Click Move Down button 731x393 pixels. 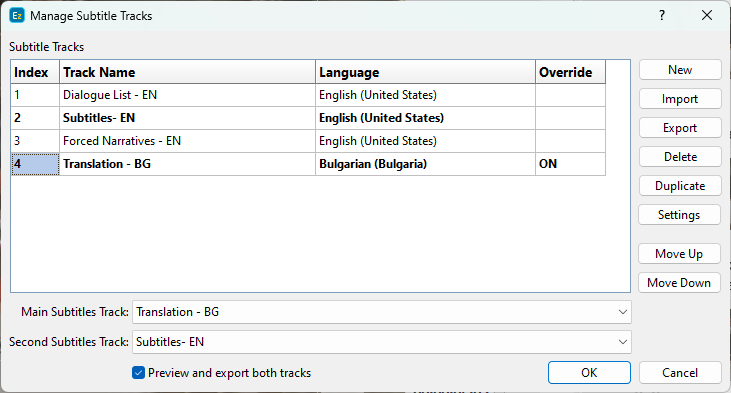(679, 283)
